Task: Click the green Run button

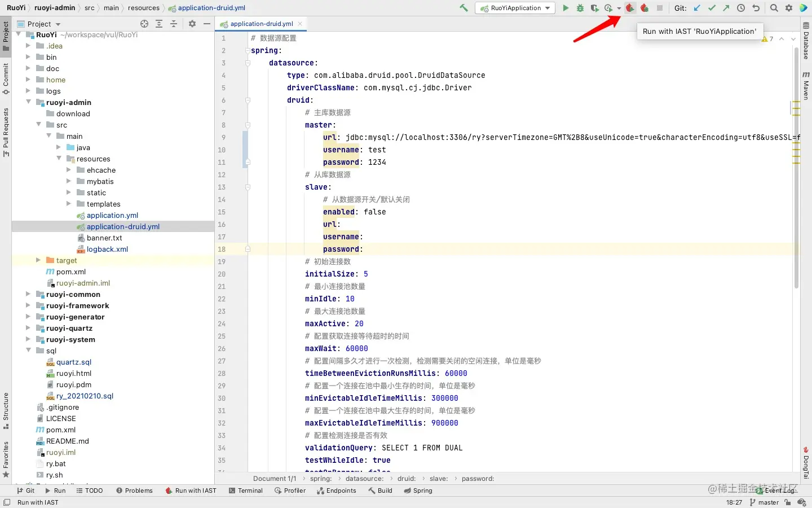Action: 566,8
